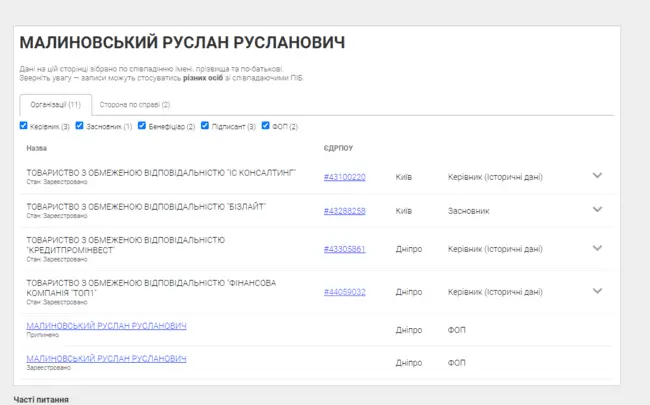Screen dimensions: 650x405
Task: Open the МАЛИНОВСЬКИЙ РУСЛАН РУСЛАНОВИЧ link marked Припинено
Action: click(107, 326)
